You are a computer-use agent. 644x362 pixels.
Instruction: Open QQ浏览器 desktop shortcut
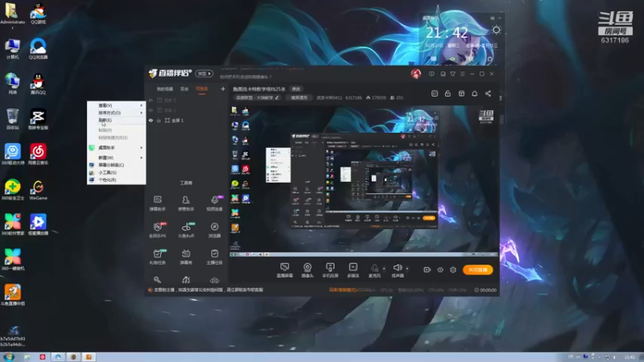click(x=38, y=49)
